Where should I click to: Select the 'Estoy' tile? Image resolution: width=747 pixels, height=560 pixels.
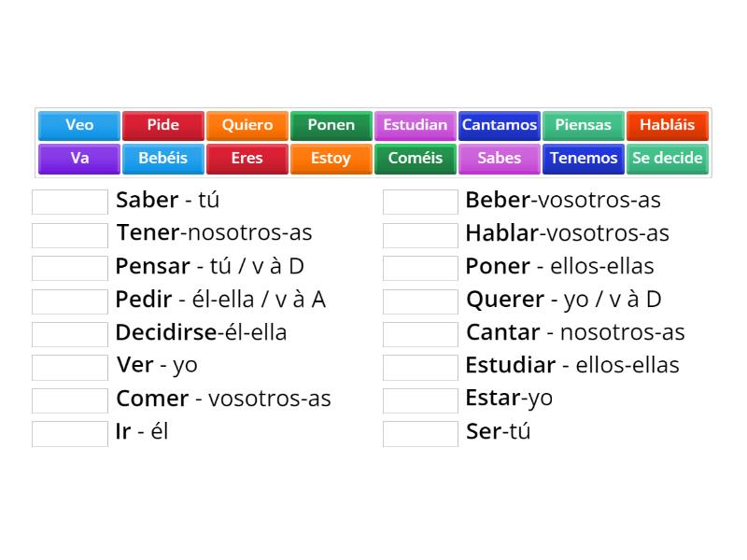(x=331, y=159)
